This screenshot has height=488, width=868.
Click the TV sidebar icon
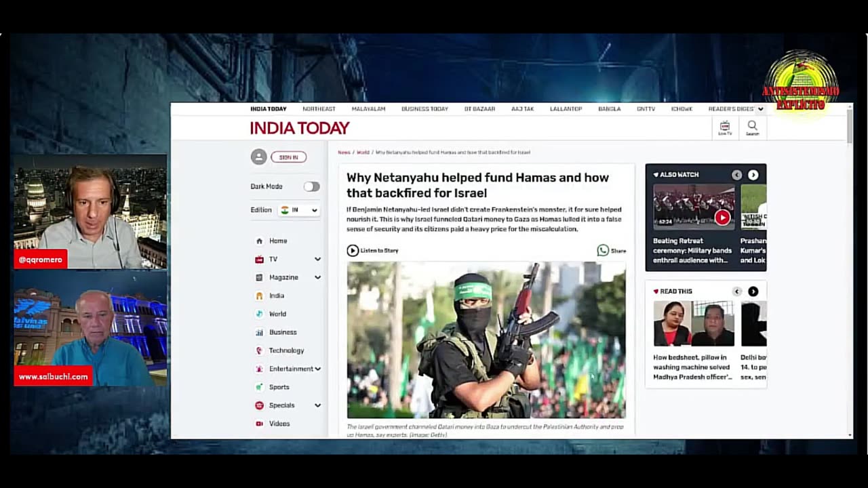click(259, 259)
